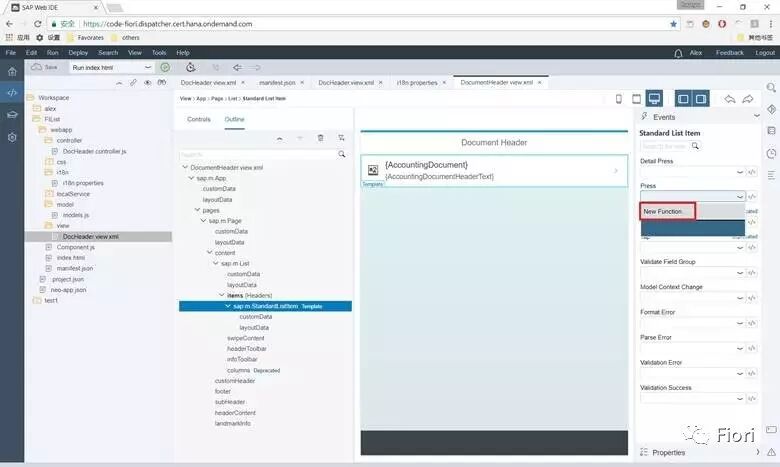Bookmark this page with star icon
Viewport: 780px width, 467px height.
click(673, 24)
